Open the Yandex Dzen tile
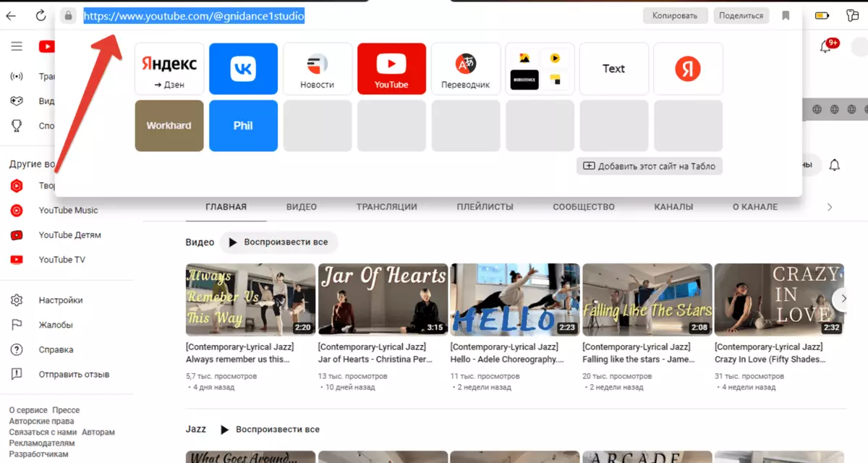 coord(169,69)
